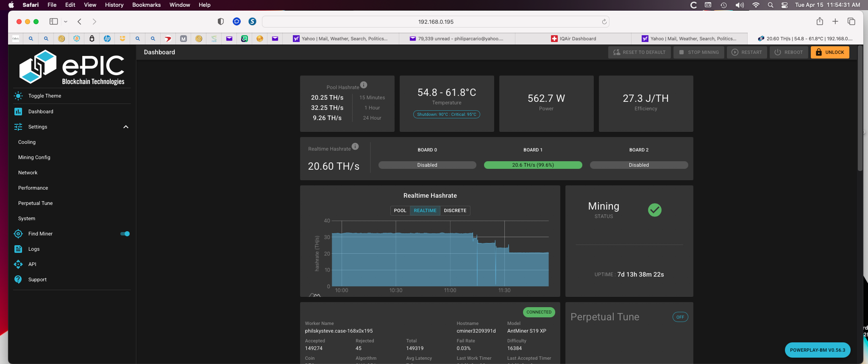This screenshot has width=868, height=364.
Task: Click the ePIC Blockchain Technologies logo
Action: (x=72, y=67)
